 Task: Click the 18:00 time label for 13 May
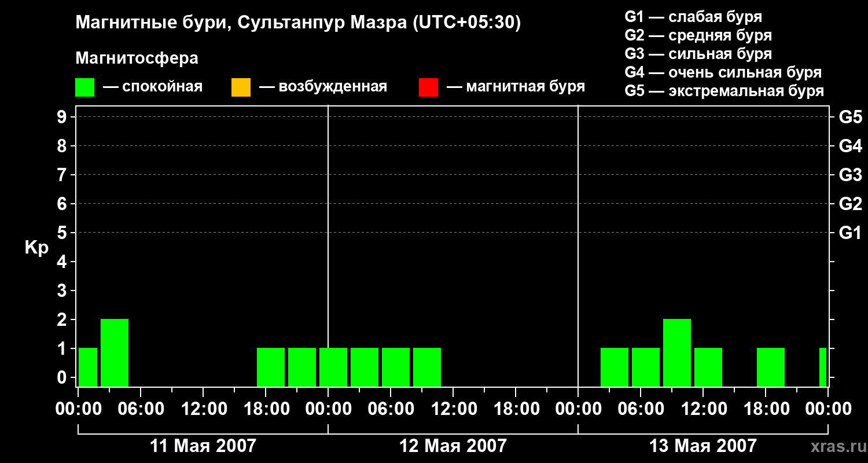pyautogui.click(x=766, y=409)
